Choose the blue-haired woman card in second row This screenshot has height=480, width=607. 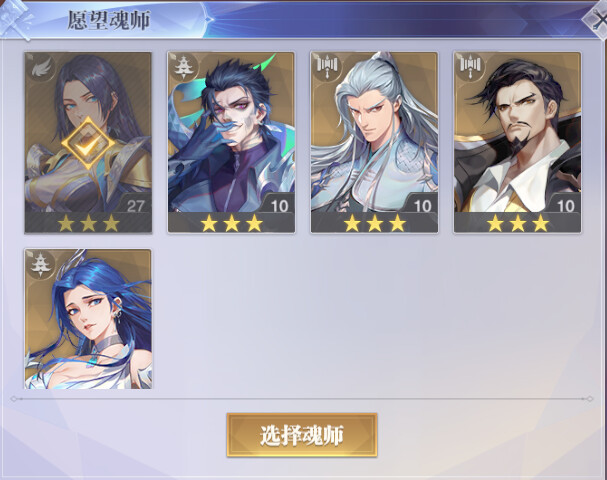point(88,319)
